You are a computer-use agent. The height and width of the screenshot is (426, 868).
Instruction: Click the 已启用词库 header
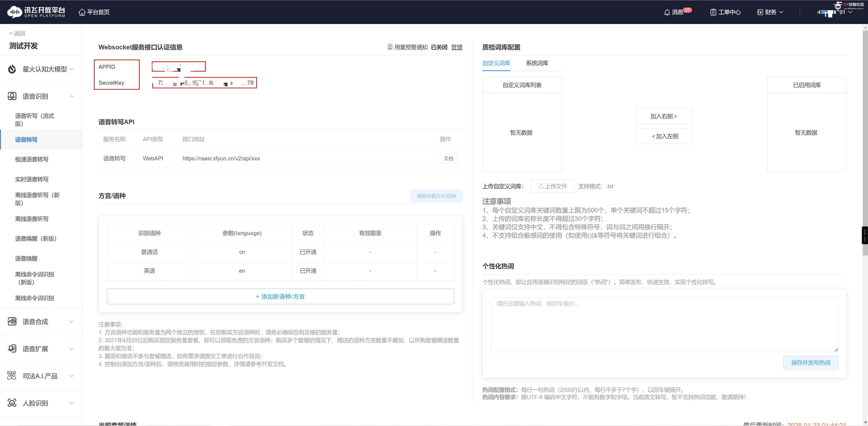[x=806, y=85]
